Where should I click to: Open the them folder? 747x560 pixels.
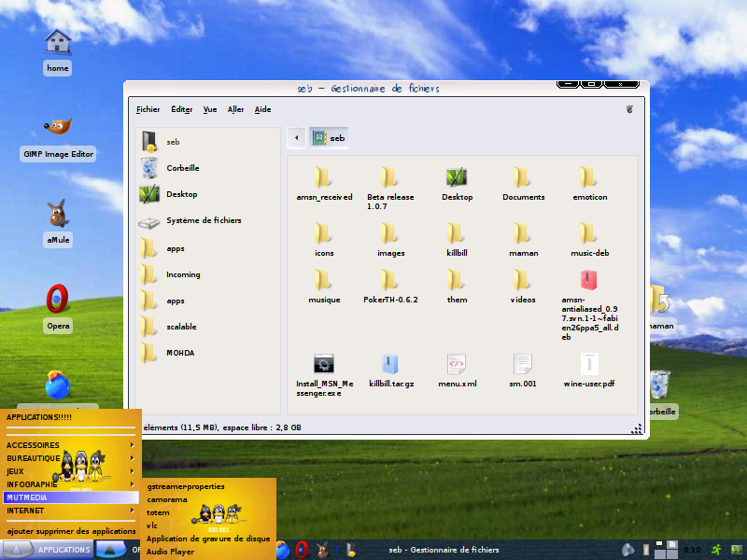pyautogui.click(x=457, y=287)
